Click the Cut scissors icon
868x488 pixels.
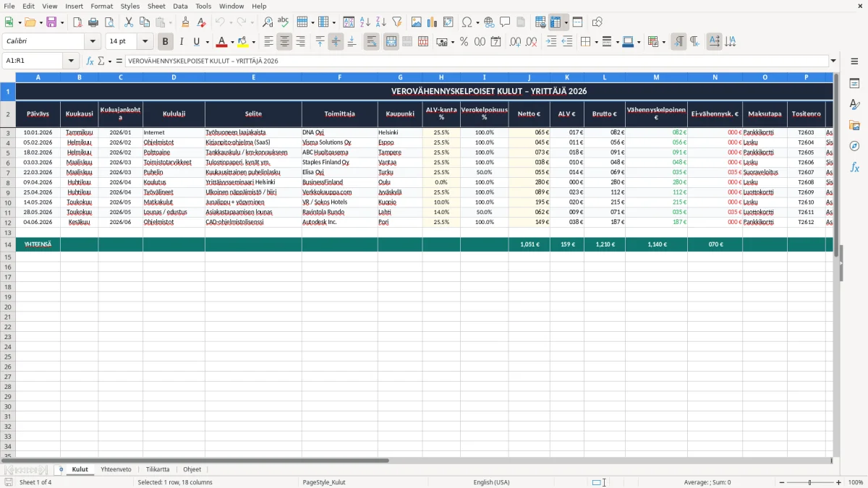tap(129, 22)
